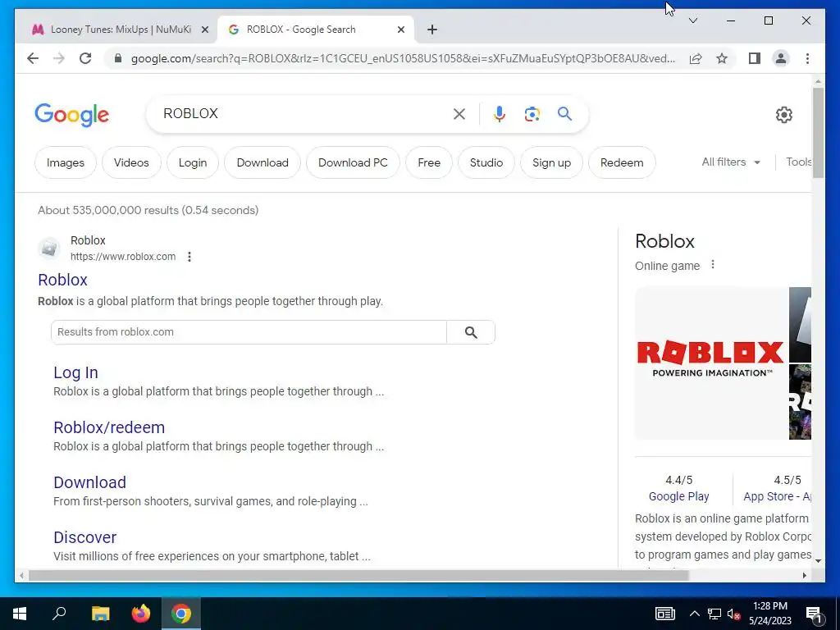The image size is (840, 630).
Task: Start voice search with the microphone
Action: pyautogui.click(x=500, y=113)
